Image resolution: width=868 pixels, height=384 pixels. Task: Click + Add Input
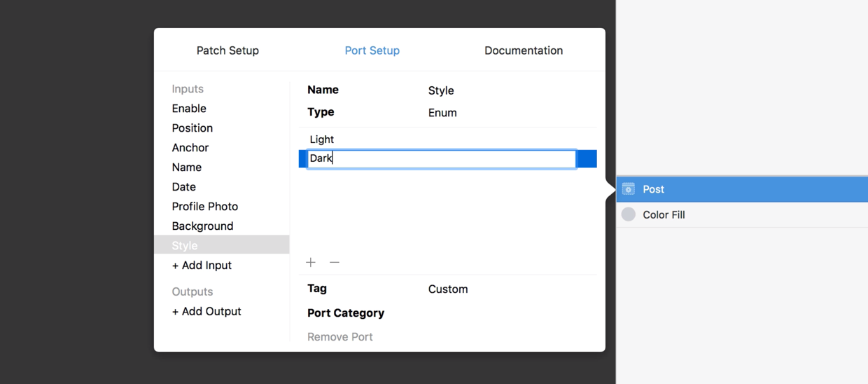[x=202, y=266]
